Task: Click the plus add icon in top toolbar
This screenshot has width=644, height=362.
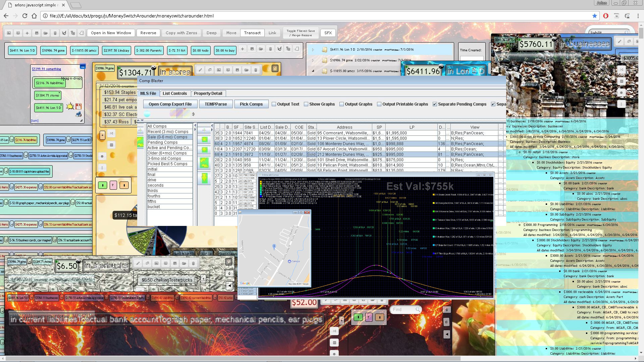Action: (27, 33)
